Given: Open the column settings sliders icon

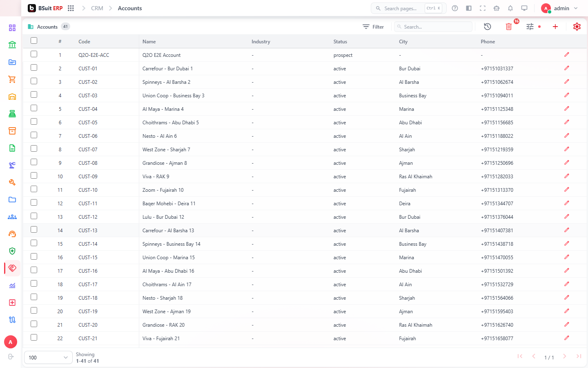Looking at the screenshot, I should 530,27.
